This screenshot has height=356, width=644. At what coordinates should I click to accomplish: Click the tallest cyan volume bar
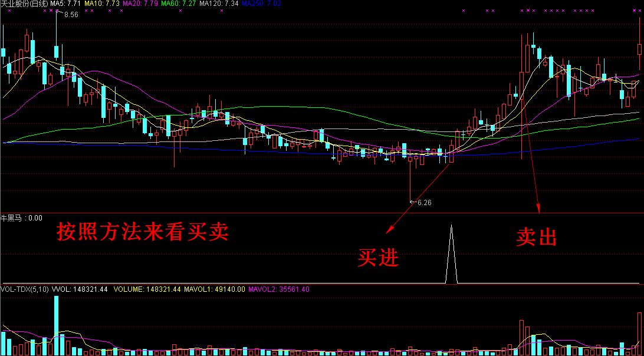pyautogui.click(x=56, y=325)
